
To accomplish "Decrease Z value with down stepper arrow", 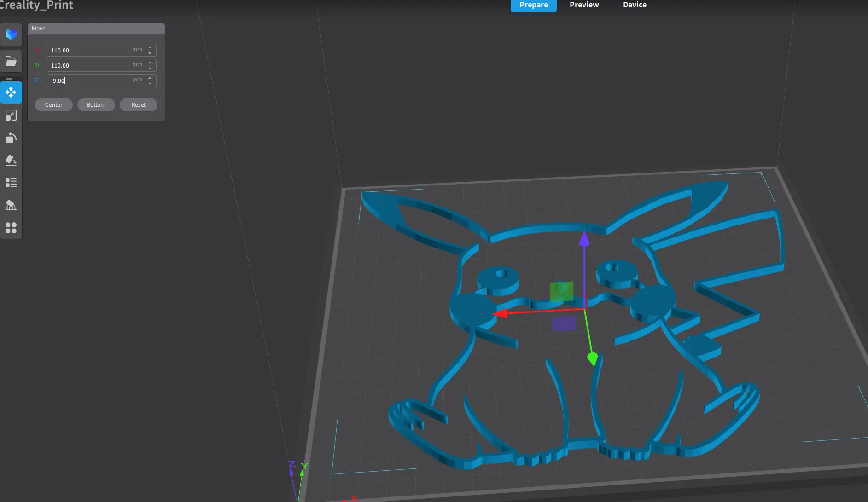I will 150,83.
